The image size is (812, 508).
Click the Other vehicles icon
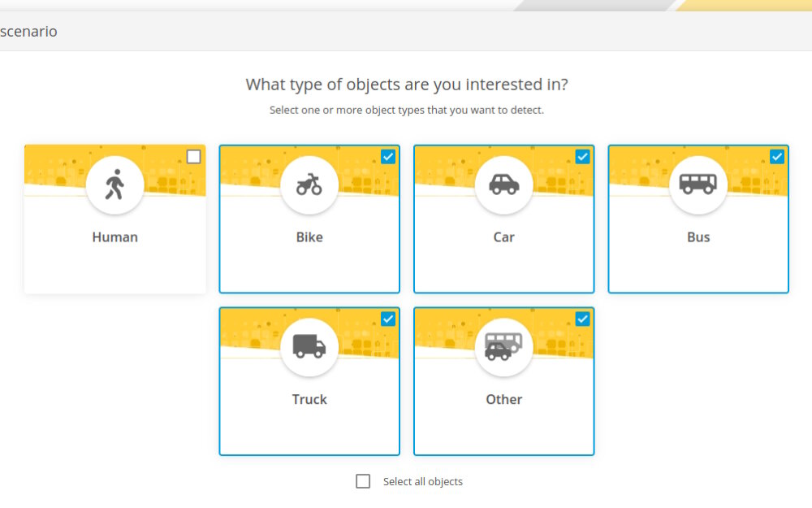503,347
